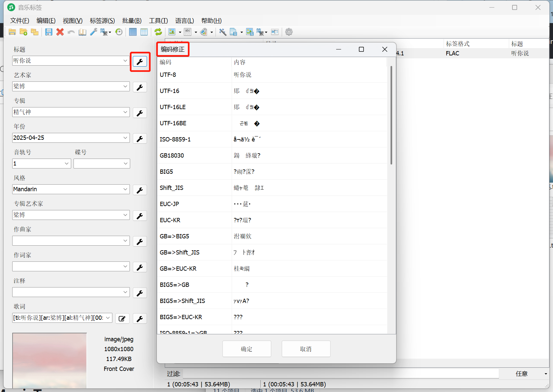Click the clock history toolbar icon
Viewport: 553px width, 392px height.
click(119, 32)
